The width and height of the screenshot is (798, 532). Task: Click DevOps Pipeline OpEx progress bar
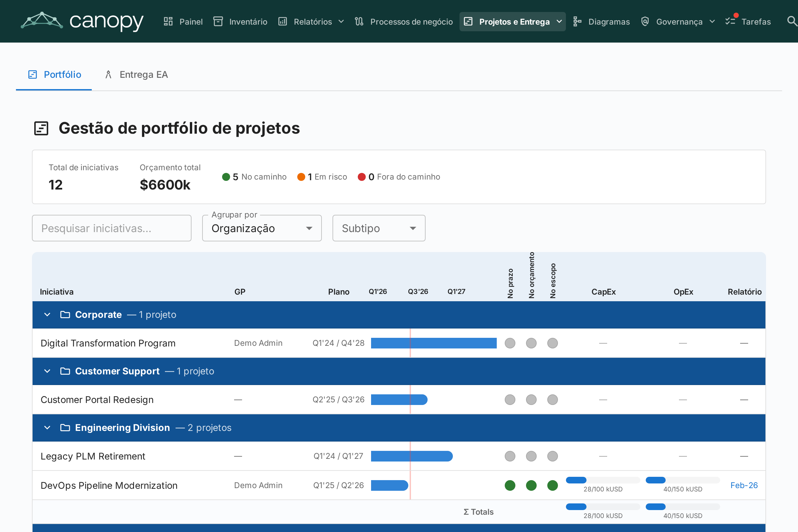point(683,480)
